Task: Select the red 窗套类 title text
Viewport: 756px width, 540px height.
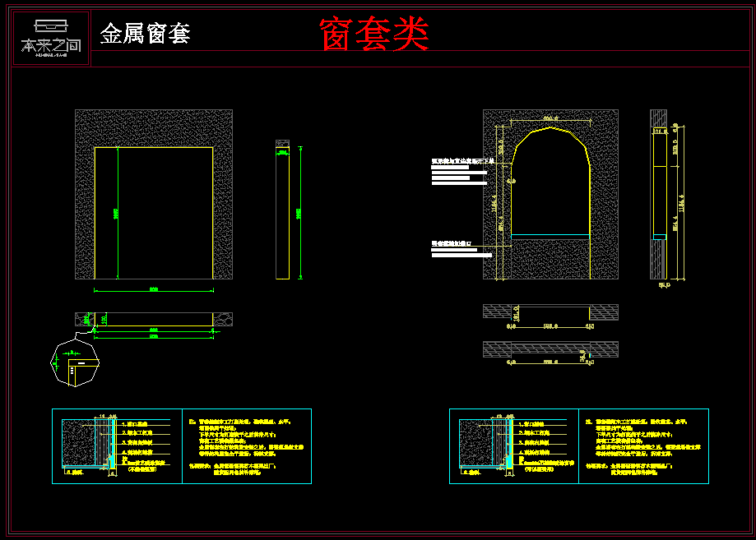Action: coord(374,35)
